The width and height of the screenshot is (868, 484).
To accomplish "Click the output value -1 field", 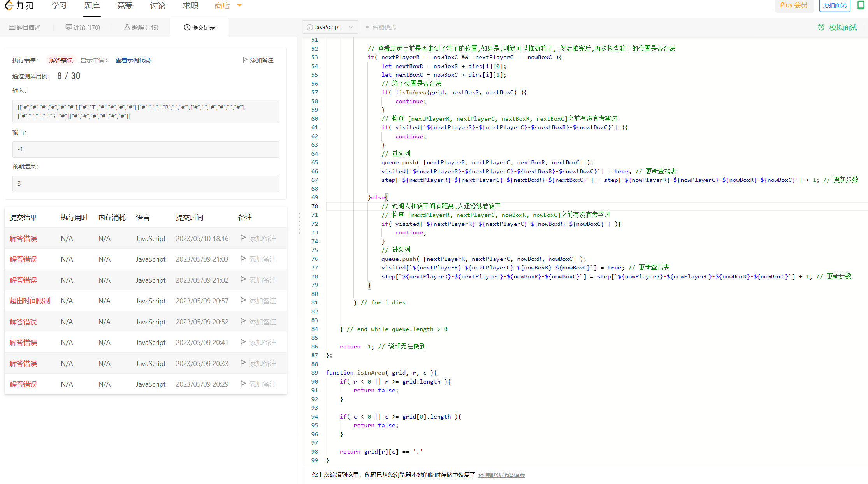I will coord(146,149).
